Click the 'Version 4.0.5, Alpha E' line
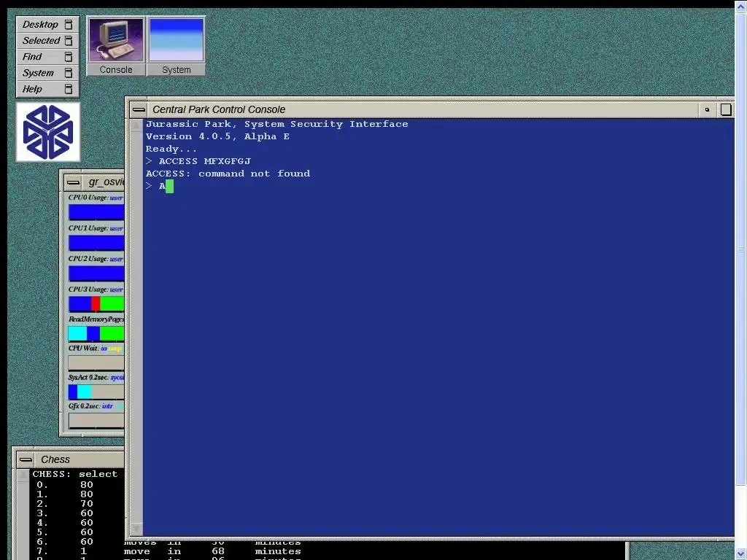 click(217, 136)
